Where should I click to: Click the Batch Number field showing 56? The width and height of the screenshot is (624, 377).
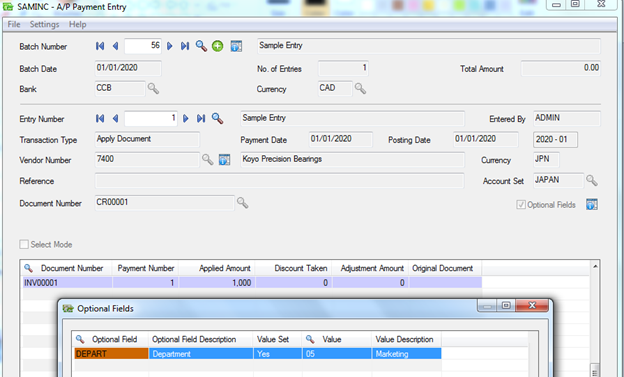pos(143,46)
